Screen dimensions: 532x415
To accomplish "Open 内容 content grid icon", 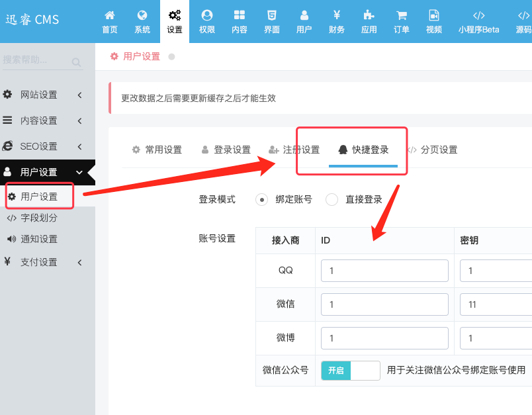I will [x=239, y=15].
